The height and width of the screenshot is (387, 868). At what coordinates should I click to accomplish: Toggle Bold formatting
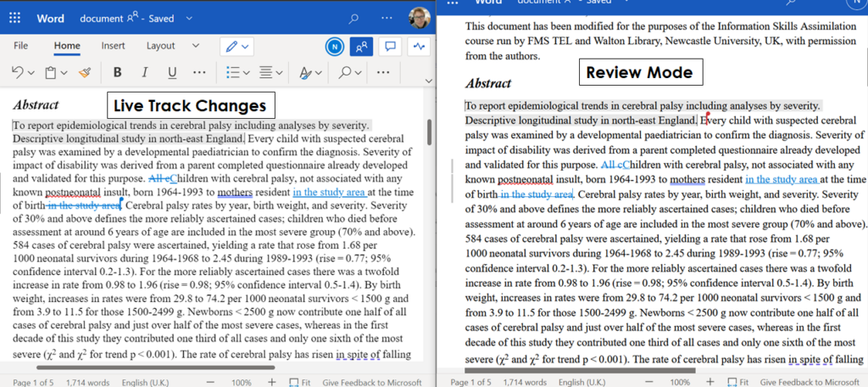point(117,72)
